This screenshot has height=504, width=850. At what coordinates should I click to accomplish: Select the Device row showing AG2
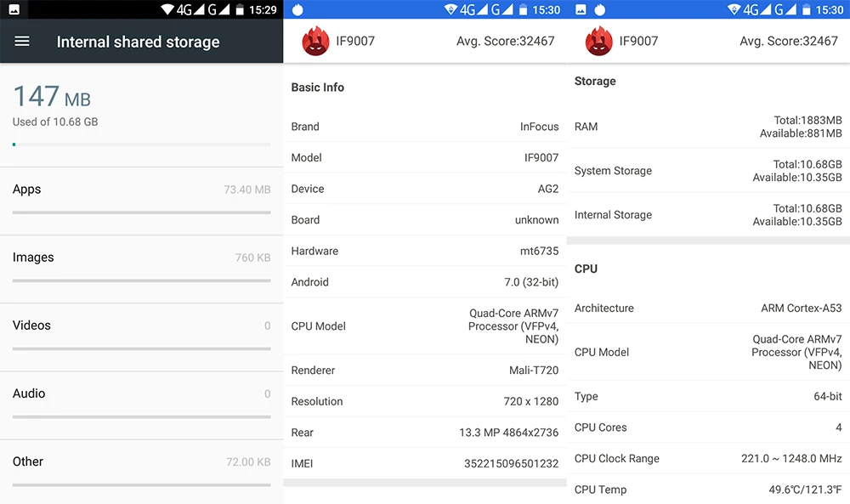click(425, 189)
